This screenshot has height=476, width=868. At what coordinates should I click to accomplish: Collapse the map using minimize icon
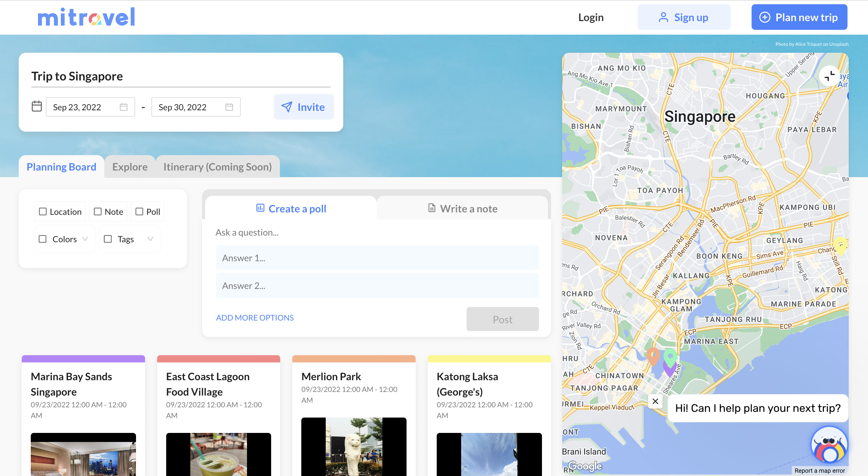829,76
